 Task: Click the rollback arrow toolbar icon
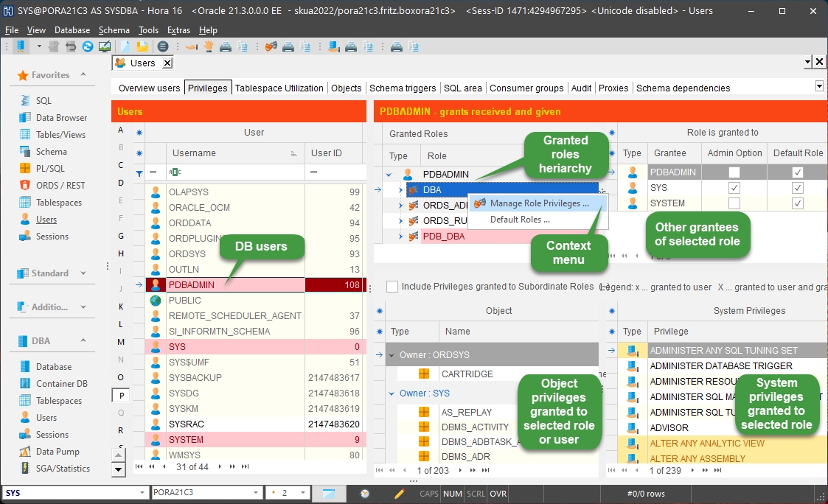pos(70,46)
